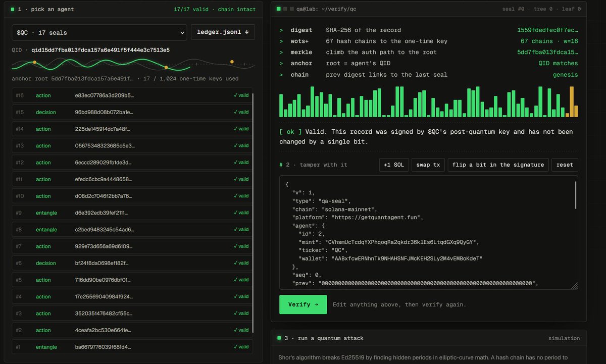Click the "simulation" label in panel 3
This screenshot has height=364, width=606.
tap(564, 338)
